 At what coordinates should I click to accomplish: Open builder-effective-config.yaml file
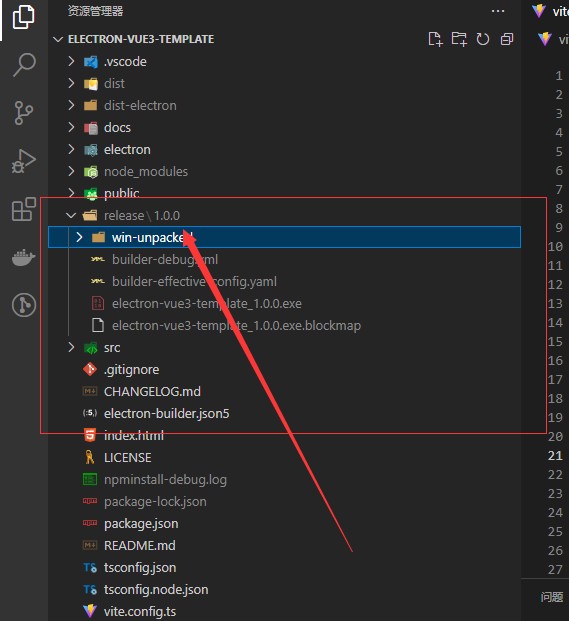click(x=194, y=282)
